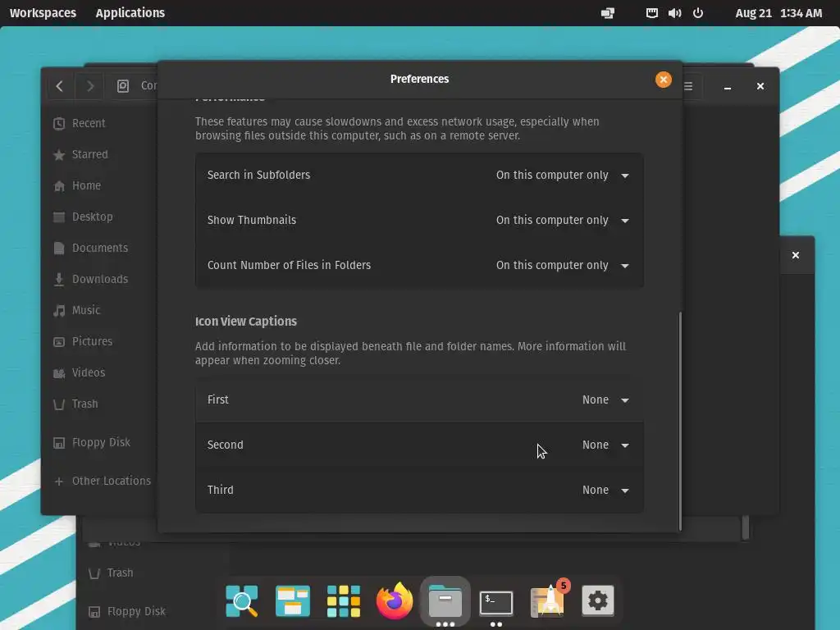This screenshot has height=630, width=840.
Task: Open Documents in Files sidebar
Action: (102, 248)
